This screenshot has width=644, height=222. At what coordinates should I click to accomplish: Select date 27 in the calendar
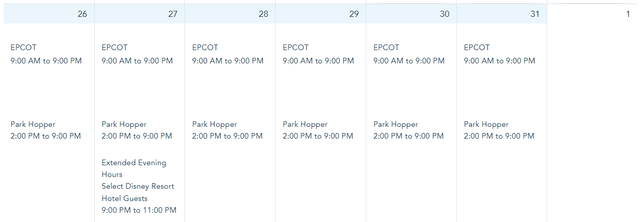pyautogui.click(x=173, y=14)
